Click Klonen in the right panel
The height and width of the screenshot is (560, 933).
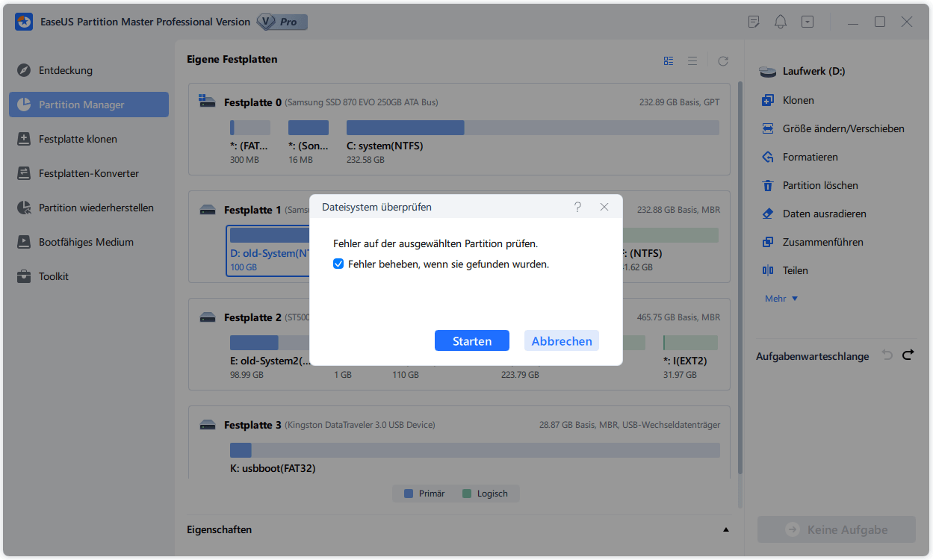[x=798, y=100]
